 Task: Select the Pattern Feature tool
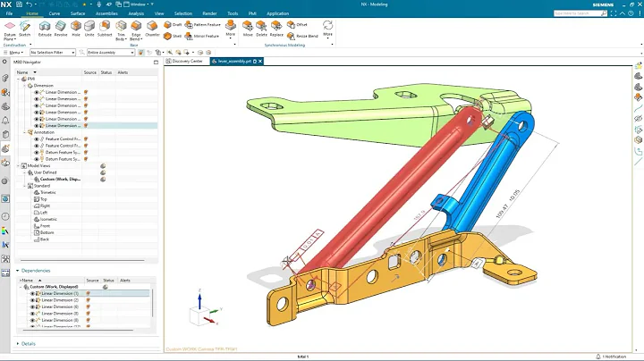point(202,25)
